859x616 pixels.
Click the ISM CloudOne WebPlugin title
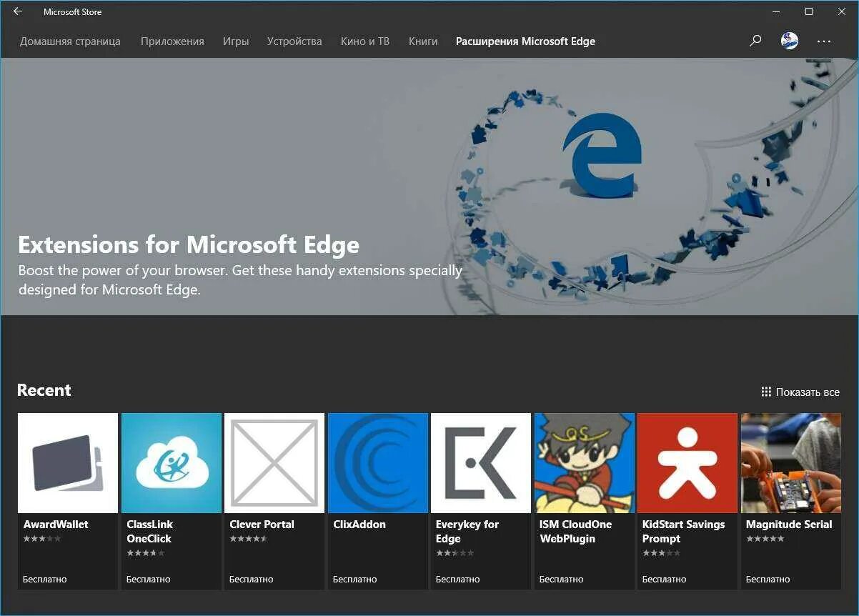tap(575, 531)
